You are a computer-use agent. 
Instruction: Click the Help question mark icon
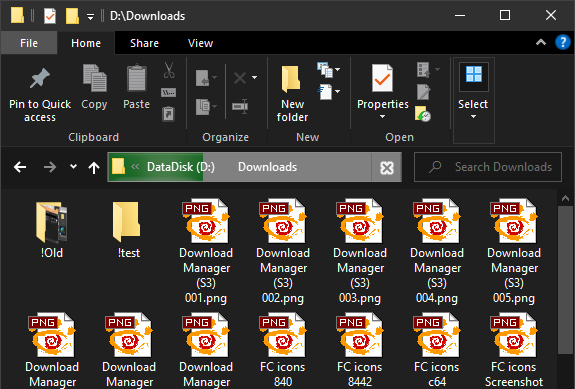pyautogui.click(x=562, y=43)
